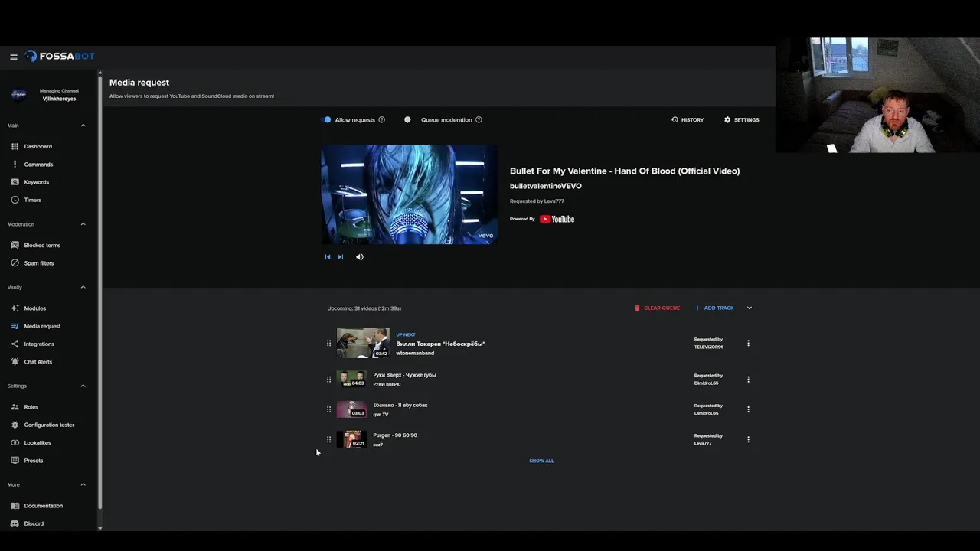Open media request Settings
Image resolution: width=980 pixels, height=551 pixels.
pyautogui.click(x=742, y=119)
